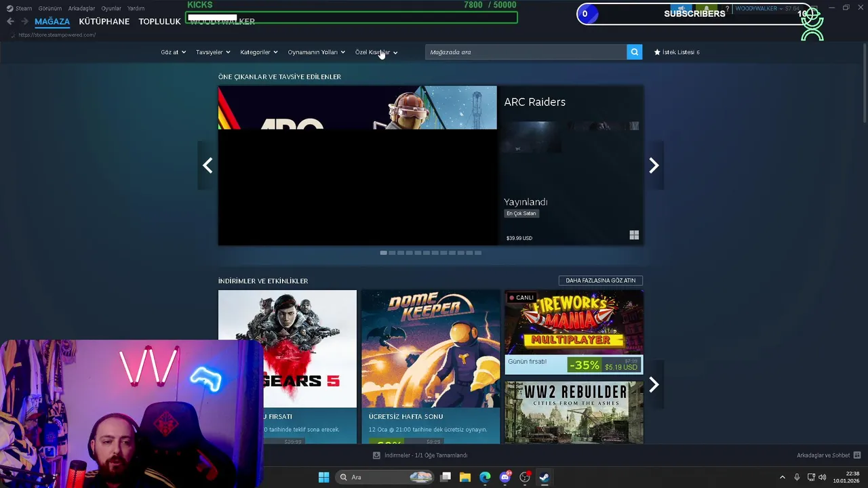Screen dimensions: 868x488
Task: Switch to the TOPLULUK tab
Action: (159, 21)
